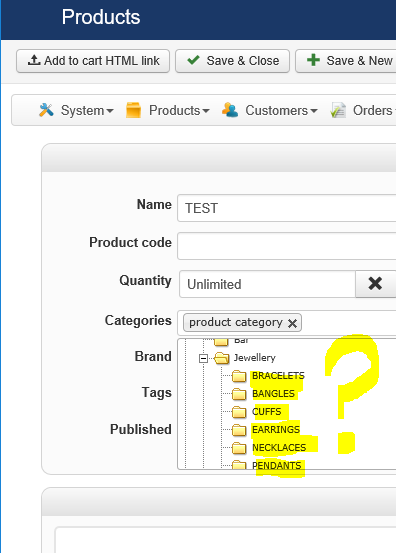Click the orange Products box icon
The width and height of the screenshot is (396, 553).
(x=133, y=110)
